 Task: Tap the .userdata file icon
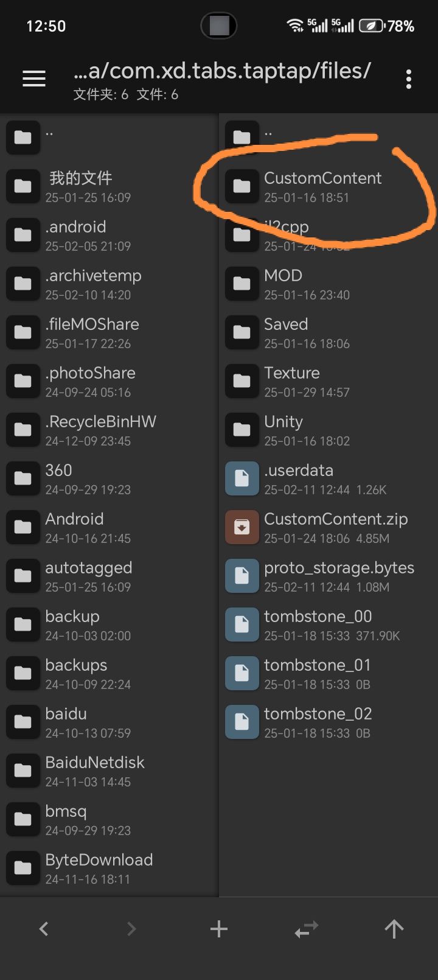coord(242,478)
